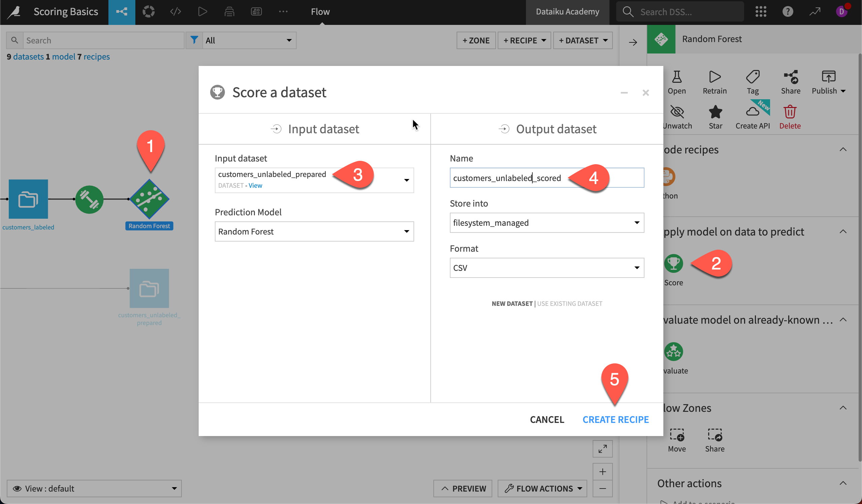The height and width of the screenshot is (504, 862).
Task: Open the Flow menu icon in navbar
Action: click(122, 12)
